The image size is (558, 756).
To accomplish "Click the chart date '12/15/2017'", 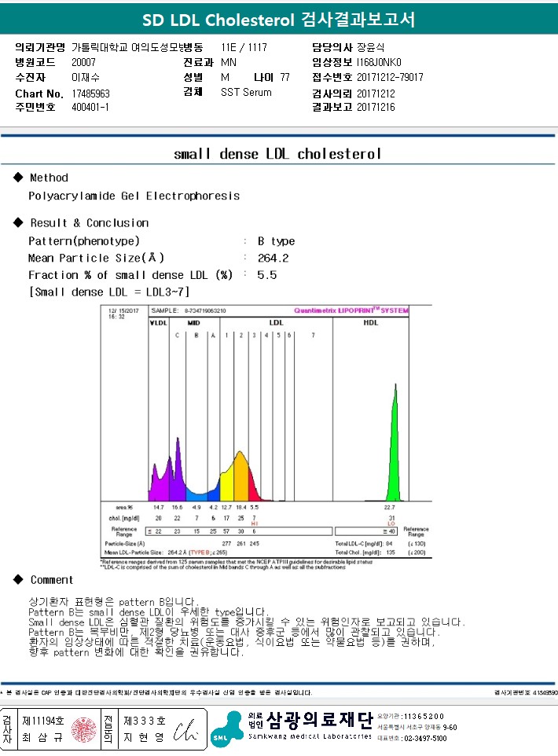I will point(123,310).
